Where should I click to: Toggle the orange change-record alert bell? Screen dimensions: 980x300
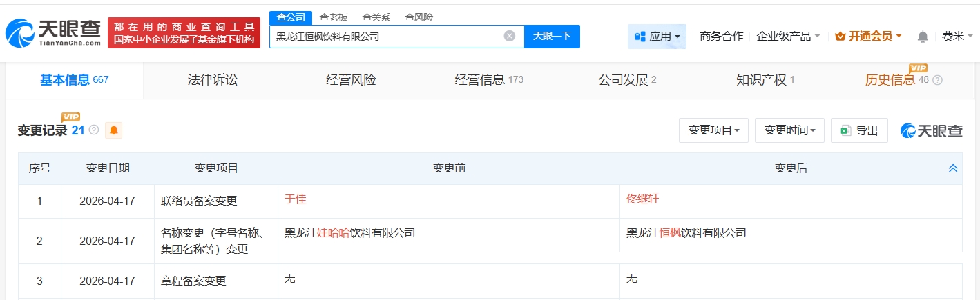coord(114,130)
